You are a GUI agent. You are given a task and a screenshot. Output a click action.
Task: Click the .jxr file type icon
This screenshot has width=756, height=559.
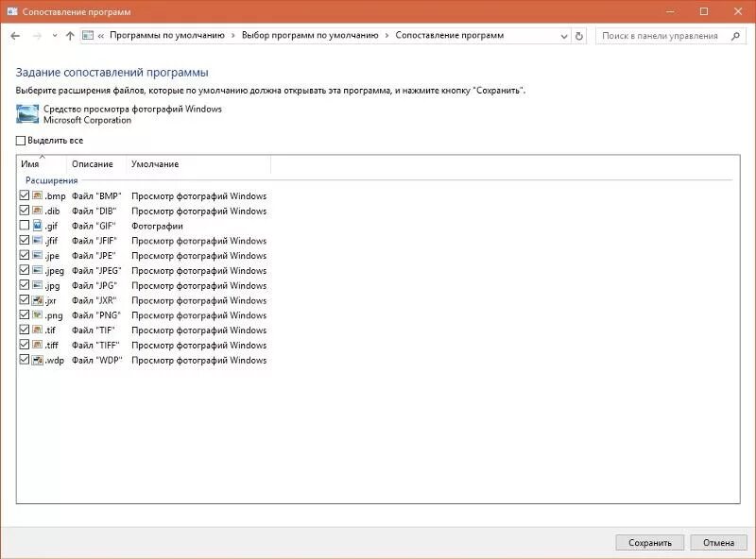[38, 300]
